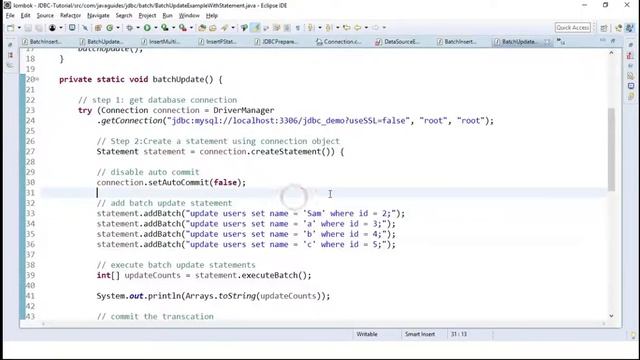Click the Open Perspective icon

604,28
